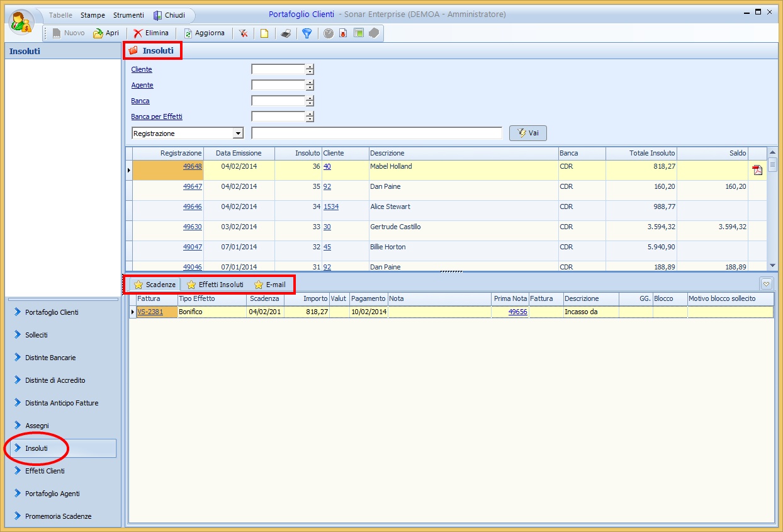Open invoice link VS-2381

click(150, 312)
